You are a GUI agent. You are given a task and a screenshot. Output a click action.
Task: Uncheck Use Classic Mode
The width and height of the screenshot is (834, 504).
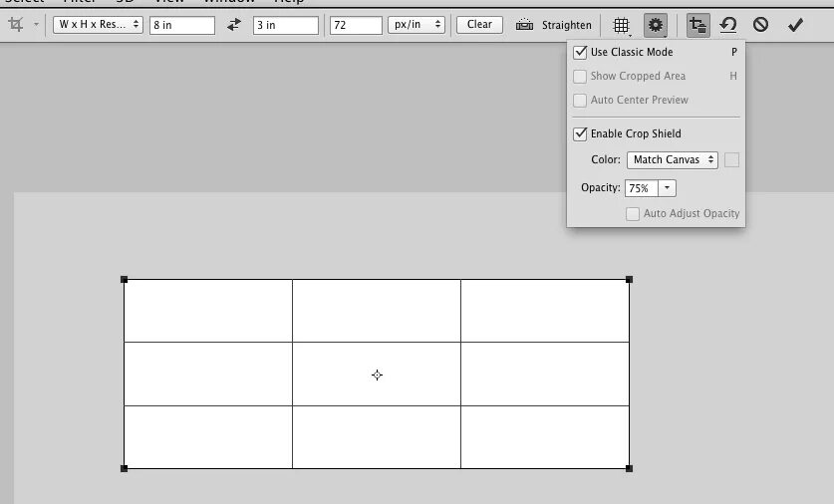pos(580,52)
